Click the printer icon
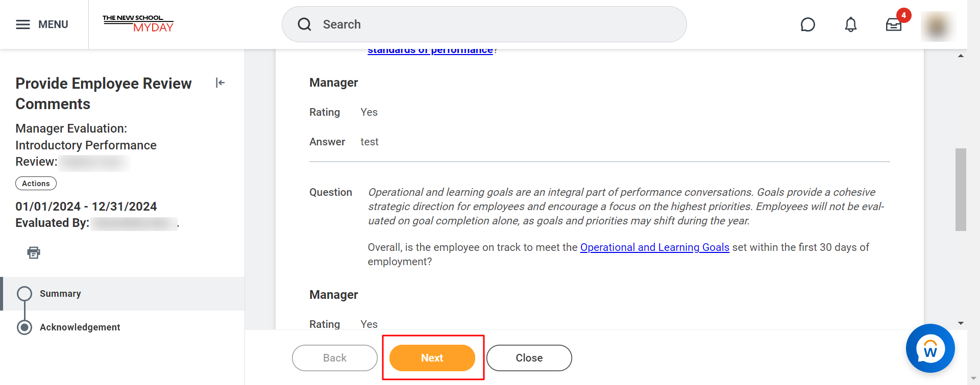Viewport: 980px width, 385px height. [x=34, y=252]
